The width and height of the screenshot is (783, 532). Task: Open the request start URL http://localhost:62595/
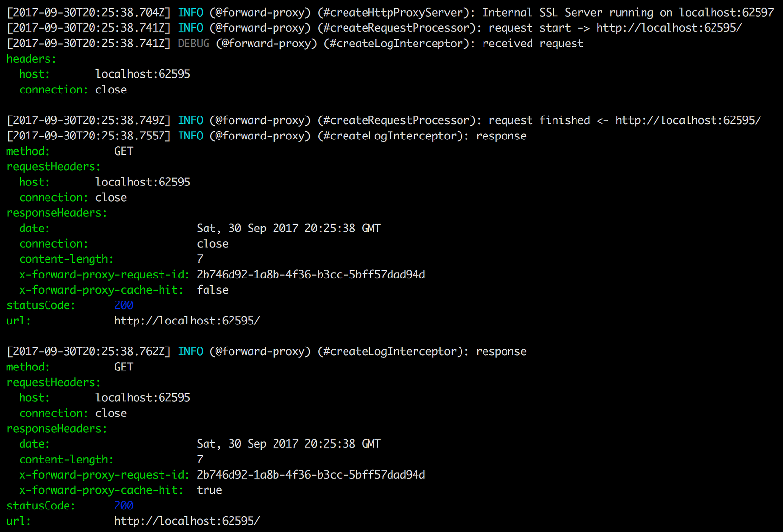[x=669, y=28]
